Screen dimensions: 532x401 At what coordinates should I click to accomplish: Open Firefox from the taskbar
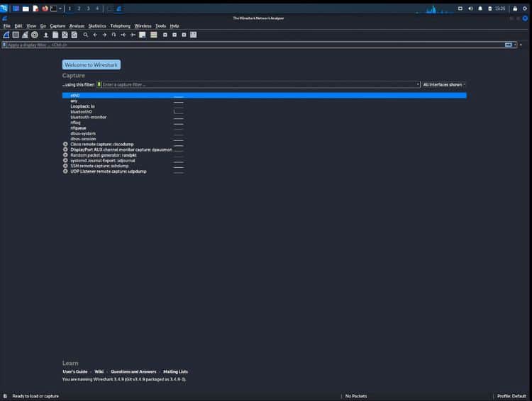(45, 9)
